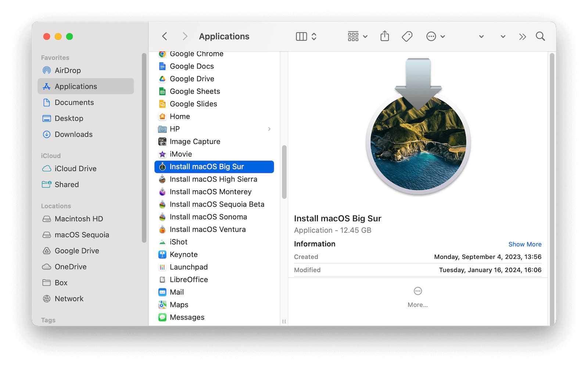
Task: Select the Google Sheets app icon
Action: (x=162, y=91)
